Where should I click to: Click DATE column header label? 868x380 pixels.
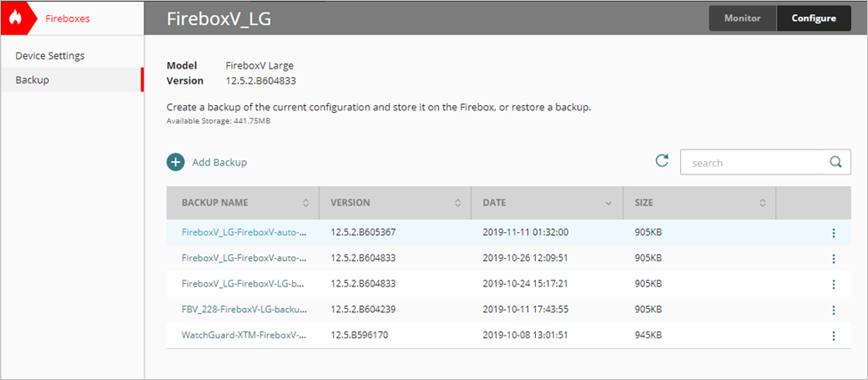pyautogui.click(x=494, y=202)
